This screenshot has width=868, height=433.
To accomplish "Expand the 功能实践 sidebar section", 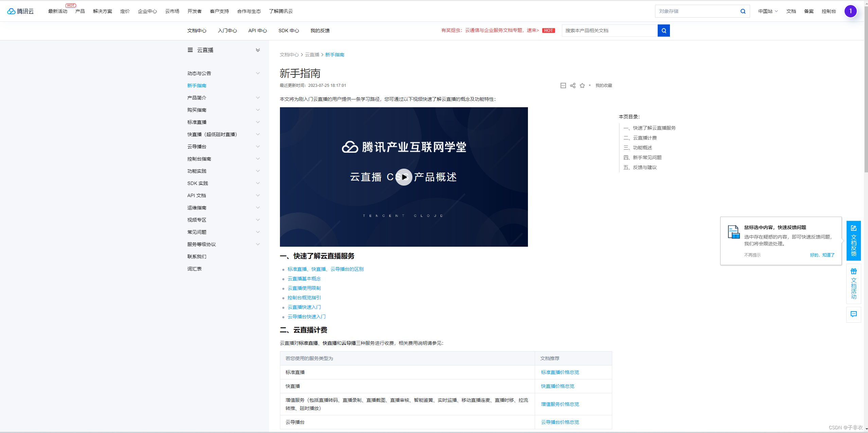I will coord(258,171).
